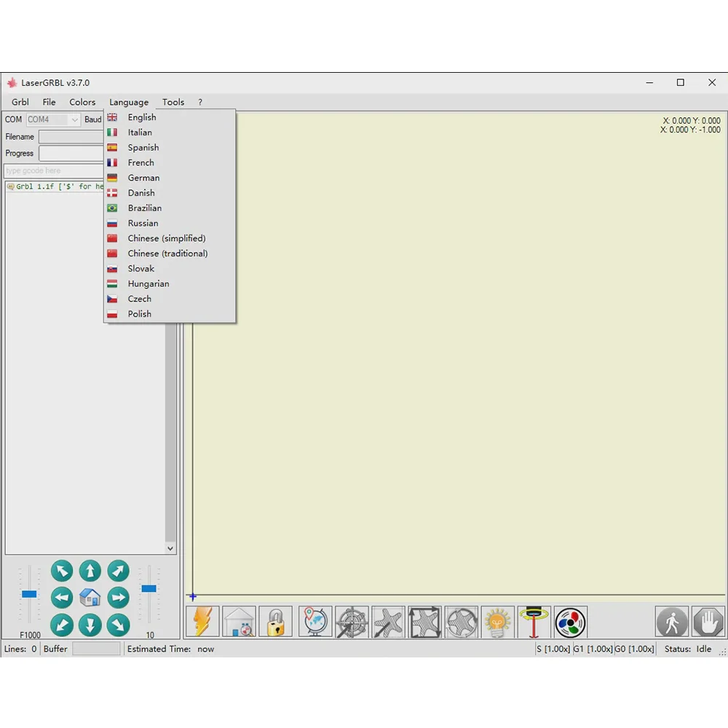Switch language to German
The width and height of the screenshot is (728, 728).
coord(170,178)
